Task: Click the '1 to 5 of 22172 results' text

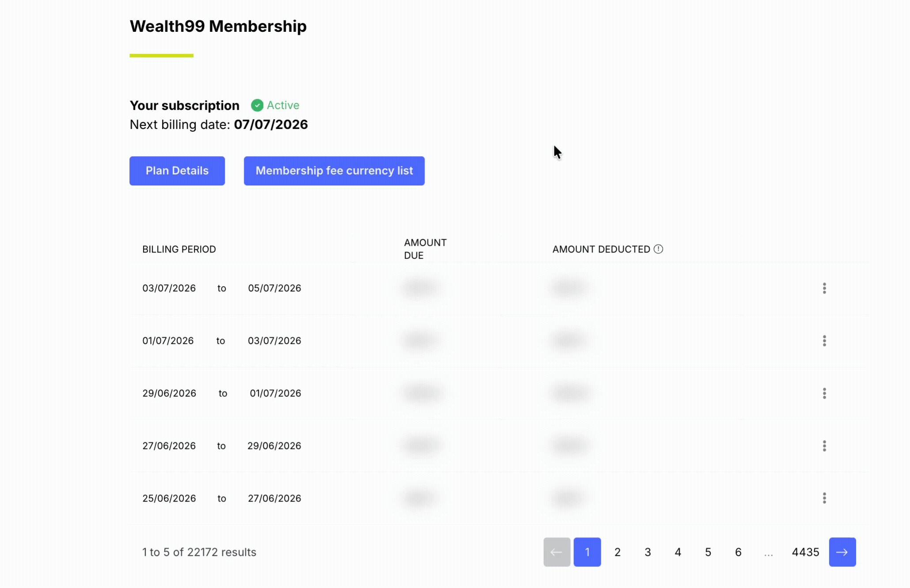Action: (199, 552)
